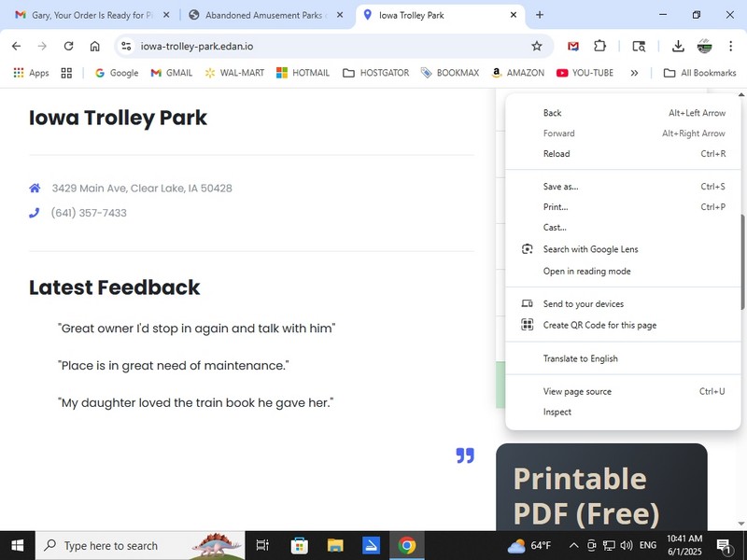This screenshot has width=747, height=560.
Task: Bookmark this page with the star icon
Action: click(x=536, y=46)
